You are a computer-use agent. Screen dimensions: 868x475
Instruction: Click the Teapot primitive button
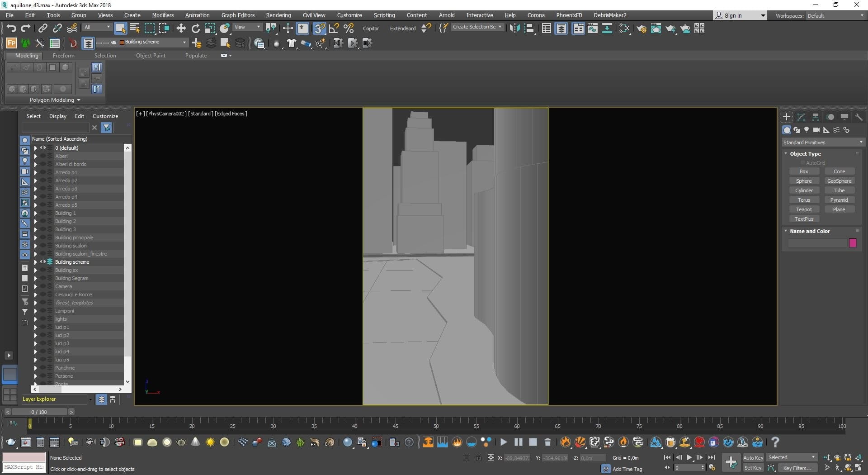pyautogui.click(x=804, y=209)
